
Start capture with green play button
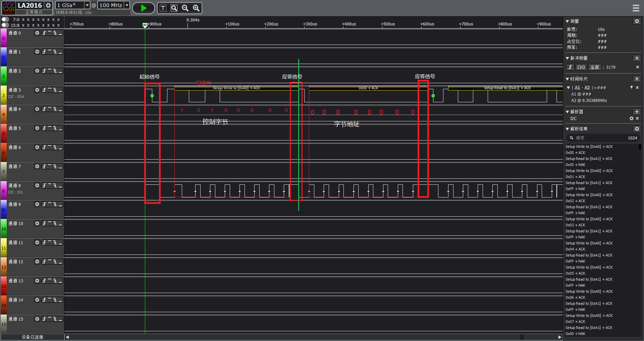tap(144, 8)
